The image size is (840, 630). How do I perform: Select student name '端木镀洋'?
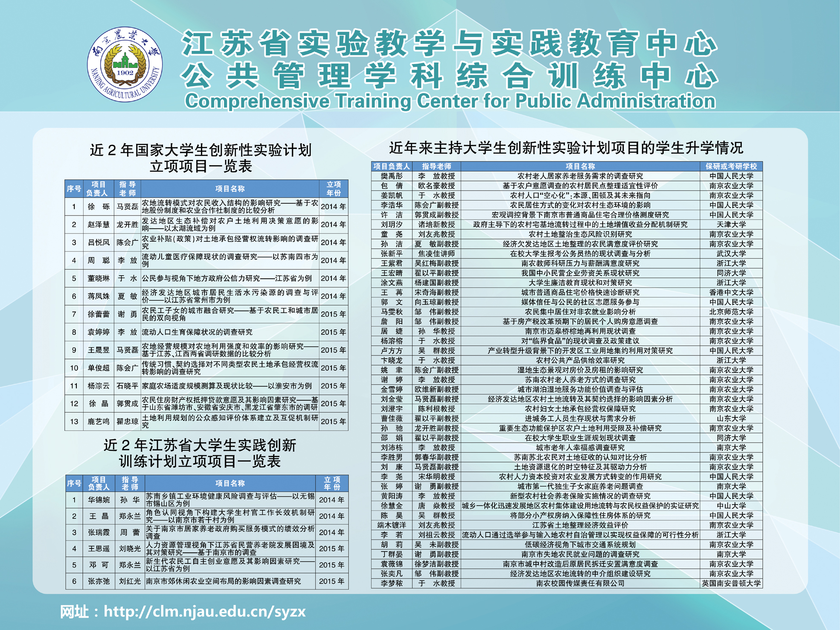tap(392, 525)
